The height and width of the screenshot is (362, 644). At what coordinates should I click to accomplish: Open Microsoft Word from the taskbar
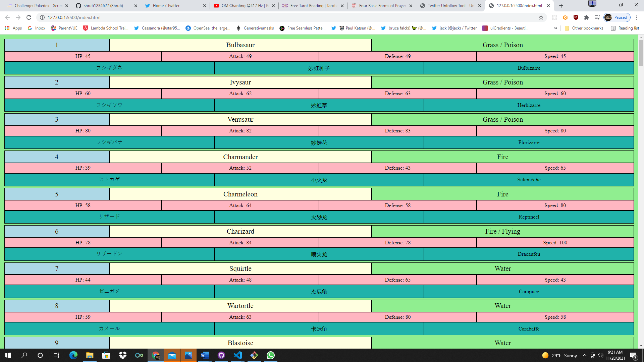coord(205,355)
